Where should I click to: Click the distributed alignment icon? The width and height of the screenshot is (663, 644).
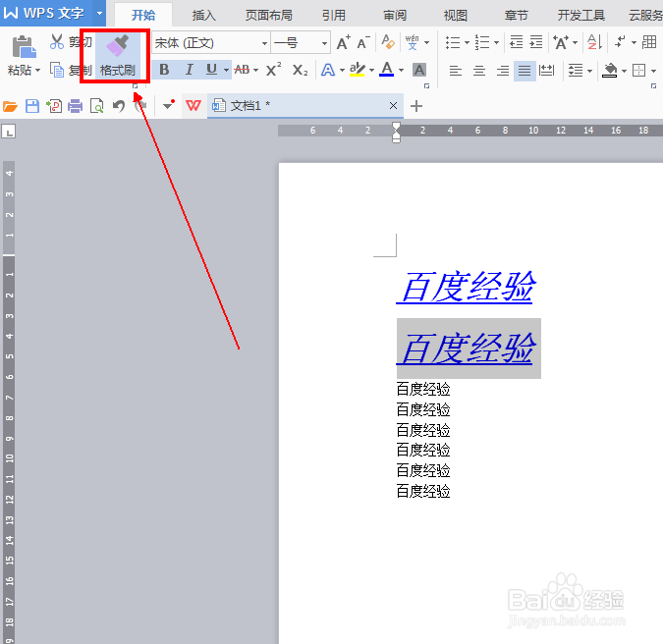pyautogui.click(x=546, y=70)
